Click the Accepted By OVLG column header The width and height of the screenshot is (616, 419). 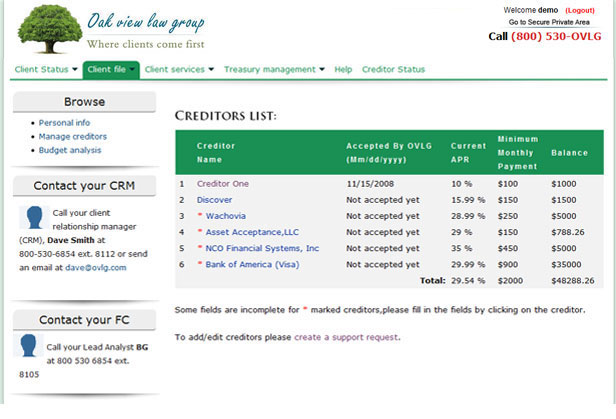[389, 153]
